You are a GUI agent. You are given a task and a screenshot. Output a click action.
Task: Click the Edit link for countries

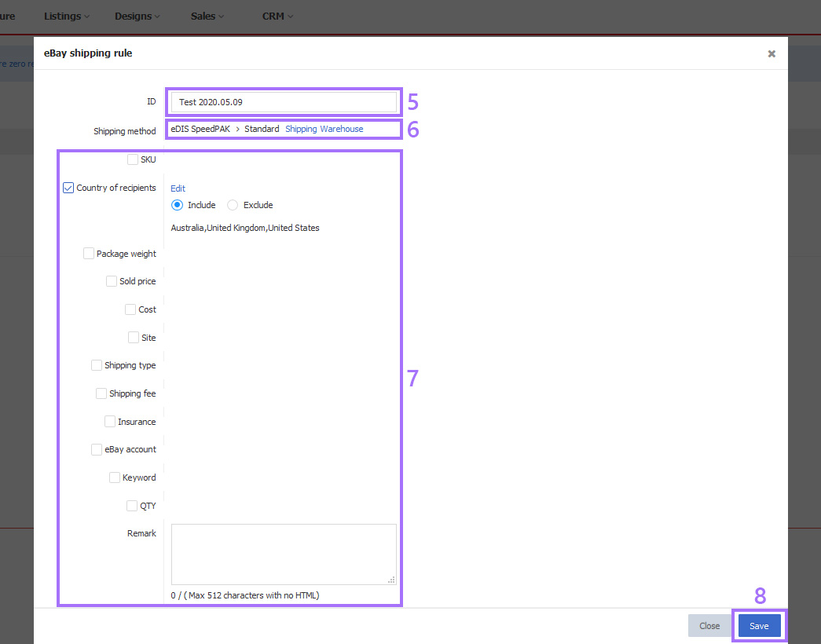[178, 188]
